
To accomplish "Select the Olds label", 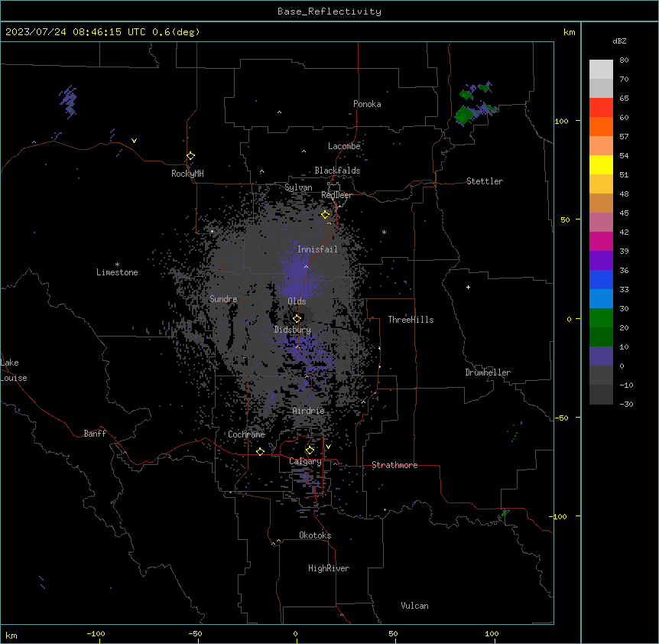I will pyautogui.click(x=297, y=301).
